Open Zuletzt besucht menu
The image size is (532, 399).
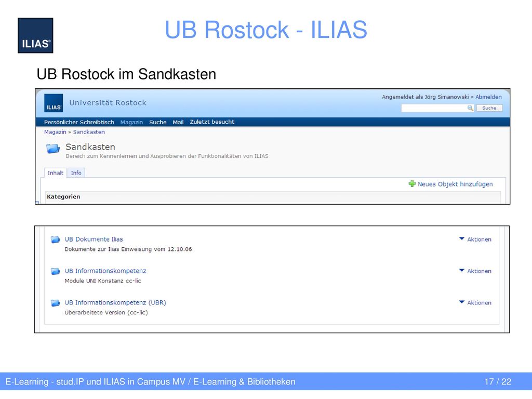click(x=212, y=122)
